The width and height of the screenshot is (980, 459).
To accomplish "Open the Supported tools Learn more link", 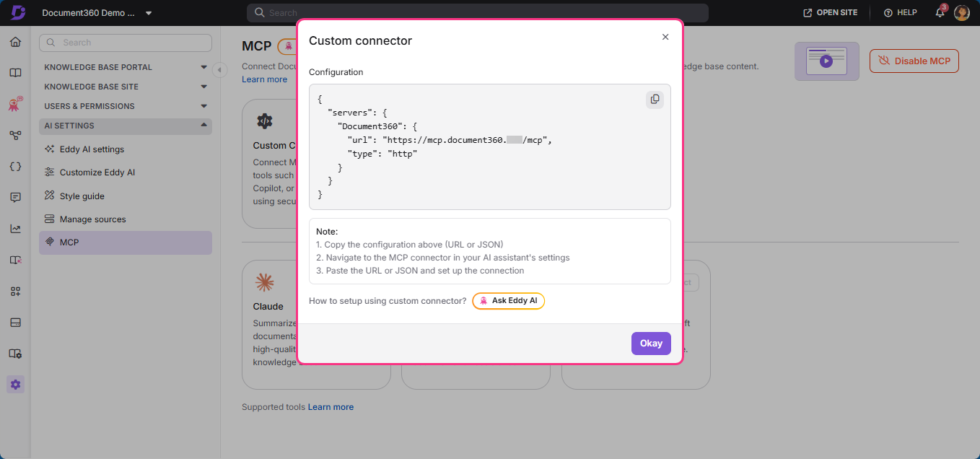I will 331,406.
